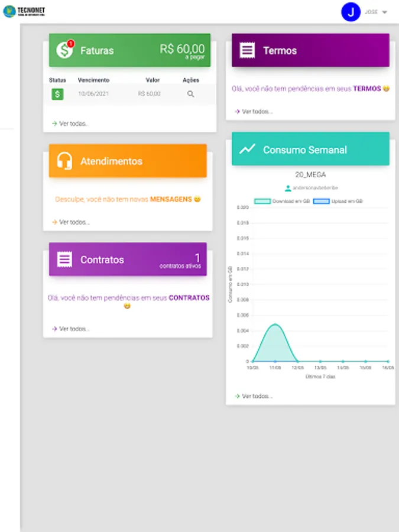Toggle the Download em GB legend entry
This screenshot has height=532, width=399.
point(282,201)
